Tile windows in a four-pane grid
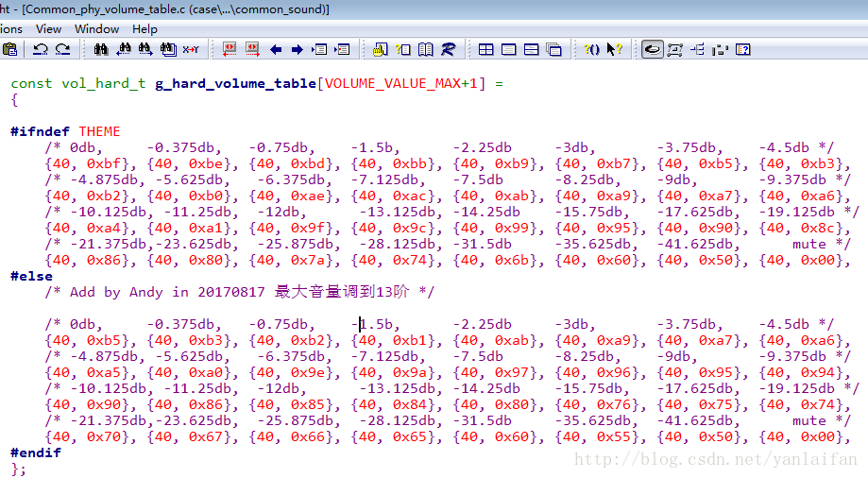The image size is (868, 478). point(486,49)
